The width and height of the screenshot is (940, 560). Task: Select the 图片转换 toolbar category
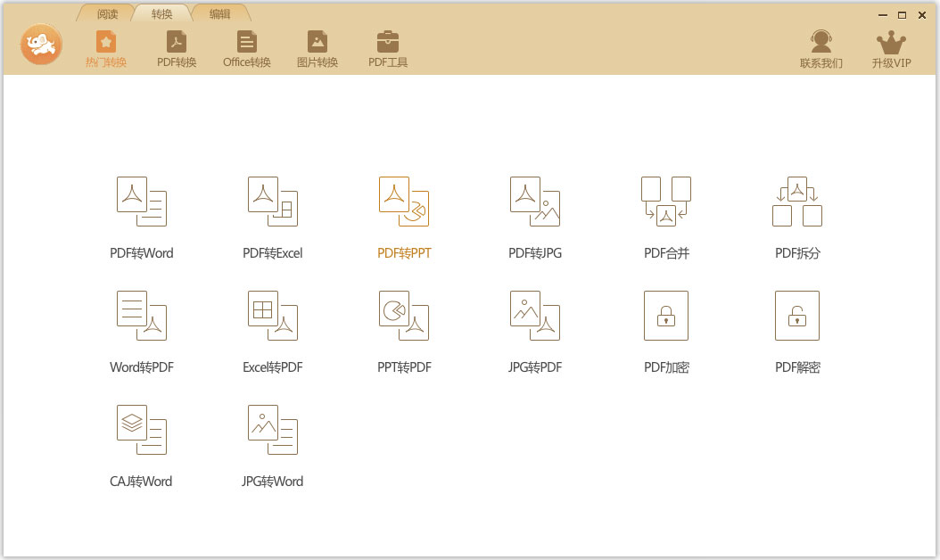[x=317, y=49]
